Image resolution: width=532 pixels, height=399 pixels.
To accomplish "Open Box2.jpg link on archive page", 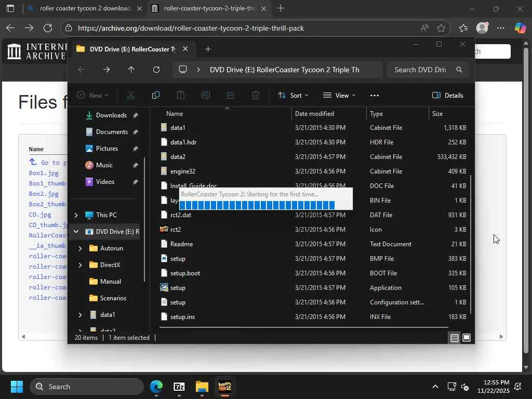I will point(44,194).
